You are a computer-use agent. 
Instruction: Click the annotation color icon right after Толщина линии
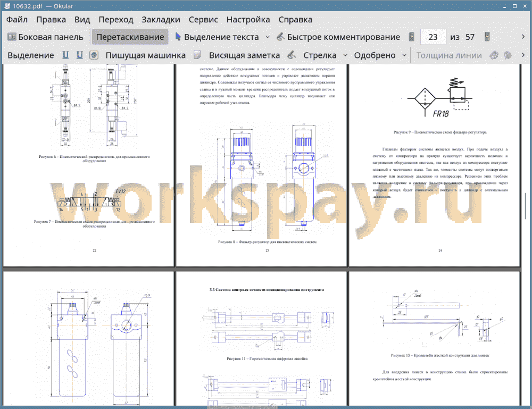tap(494, 55)
